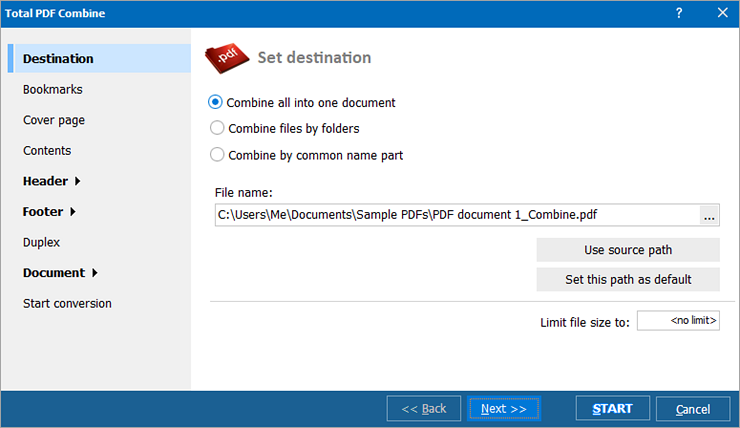Expand the Document section arrow
This screenshot has height=428, width=740.
[95, 273]
